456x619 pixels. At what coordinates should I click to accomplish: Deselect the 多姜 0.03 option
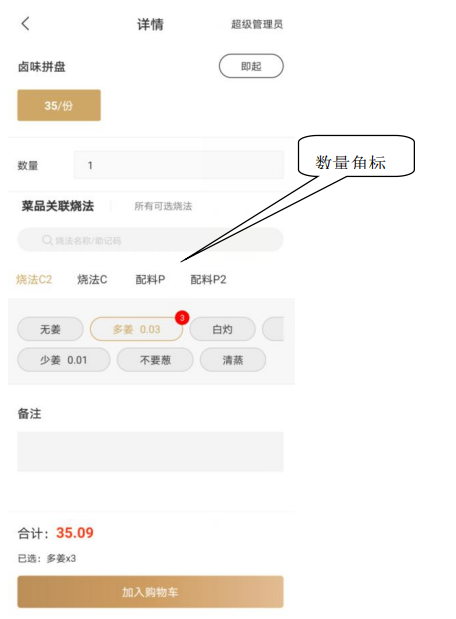(x=136, y=329)
